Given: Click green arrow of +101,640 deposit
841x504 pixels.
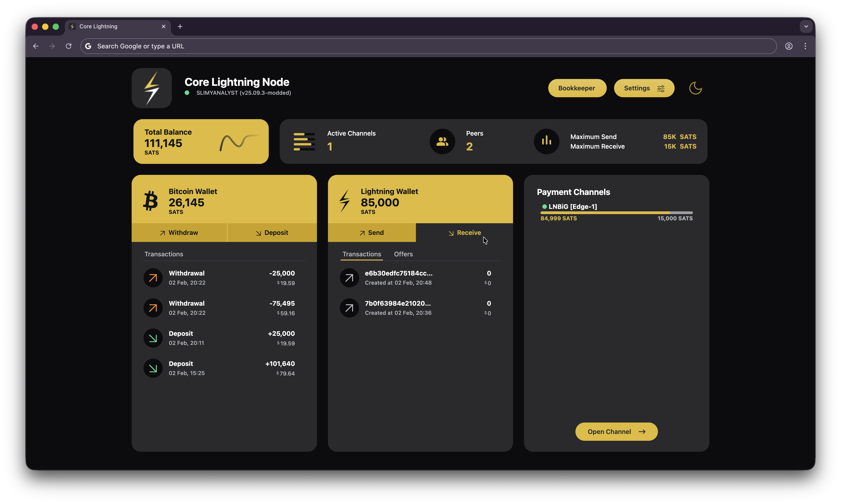Looking at the screenshot, I should [x=153, y=368].
